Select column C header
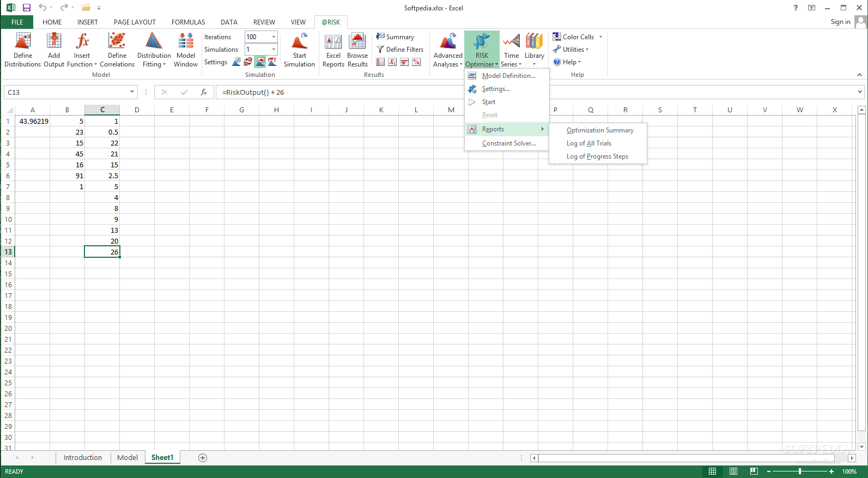 [x=102, y=110]
